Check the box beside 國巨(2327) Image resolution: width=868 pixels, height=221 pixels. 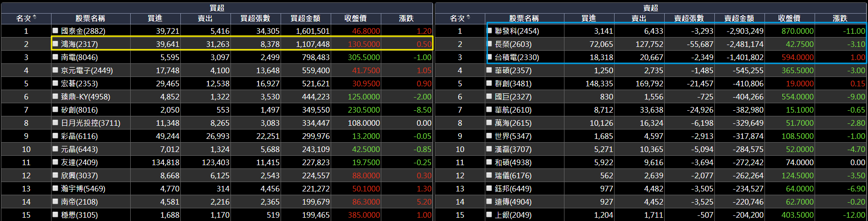pyautogui.click(x=490, y=96)
